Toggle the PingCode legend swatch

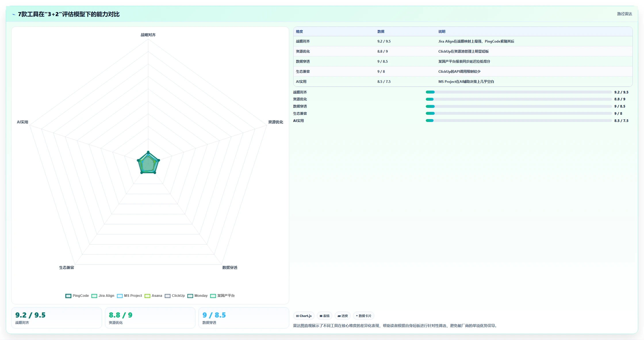(x=68, y=296)
